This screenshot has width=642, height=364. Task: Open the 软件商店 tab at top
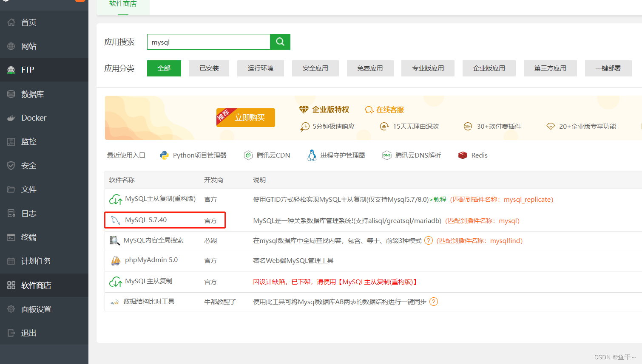tap(123, 4)
